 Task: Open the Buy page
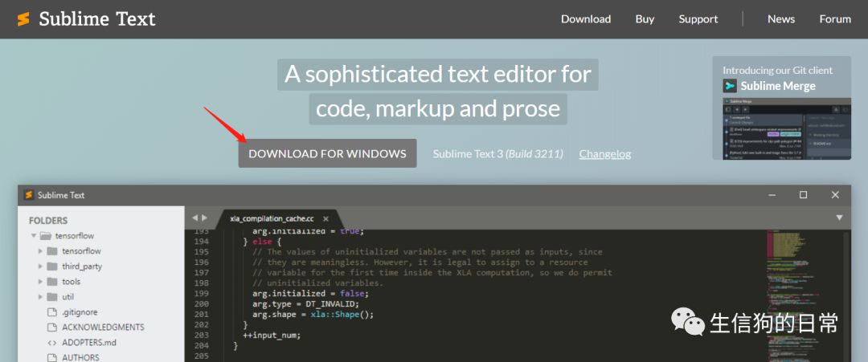click(x=645, y=18)
